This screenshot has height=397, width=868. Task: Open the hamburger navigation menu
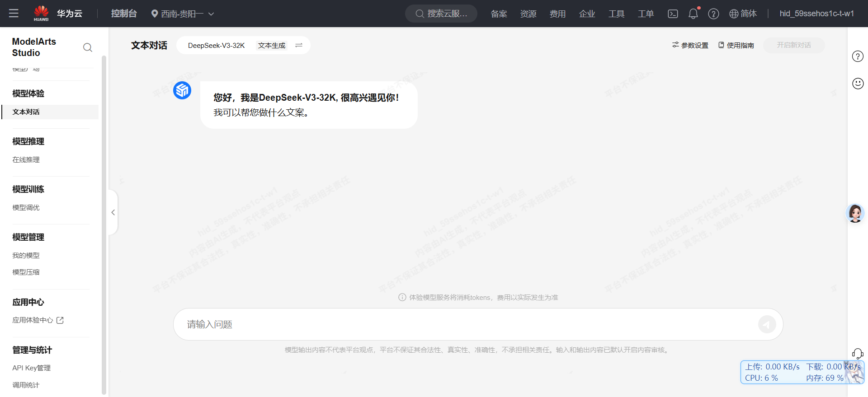(14, 14)
